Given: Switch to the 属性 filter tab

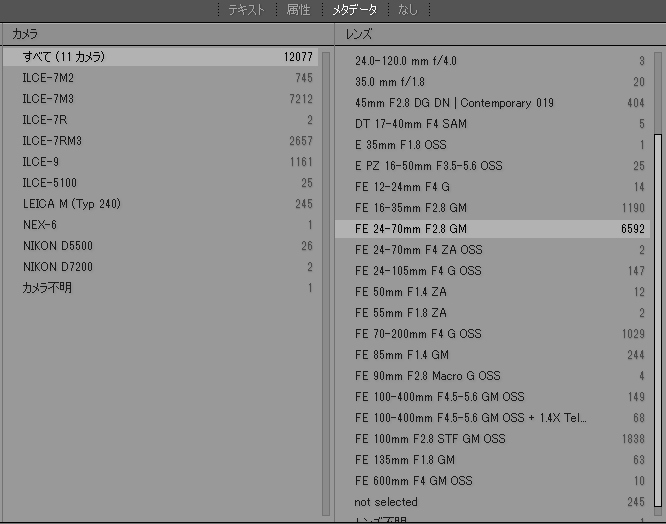Looking at the screenshot, I should (298, 9).
